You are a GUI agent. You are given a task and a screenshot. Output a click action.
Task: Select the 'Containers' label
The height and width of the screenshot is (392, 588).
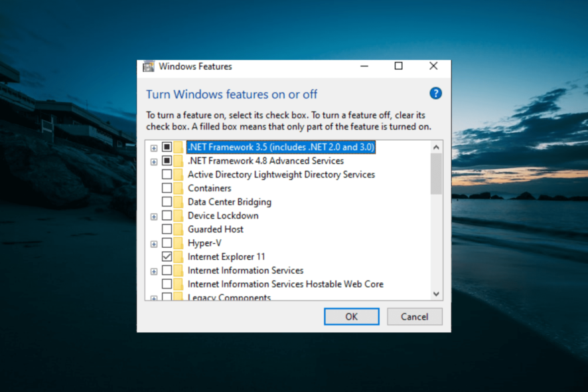(x=209, y=188)
